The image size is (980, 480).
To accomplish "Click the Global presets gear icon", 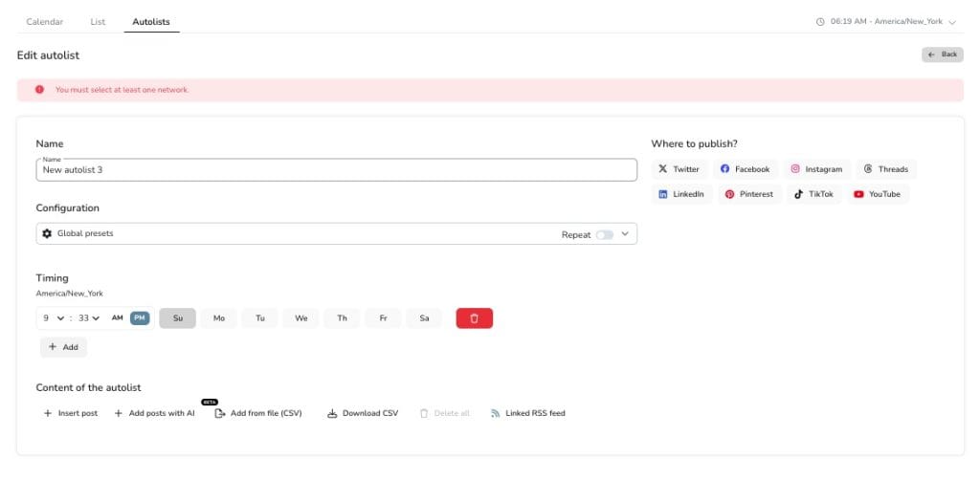I will pyautogui.click(x=47, y=233).
